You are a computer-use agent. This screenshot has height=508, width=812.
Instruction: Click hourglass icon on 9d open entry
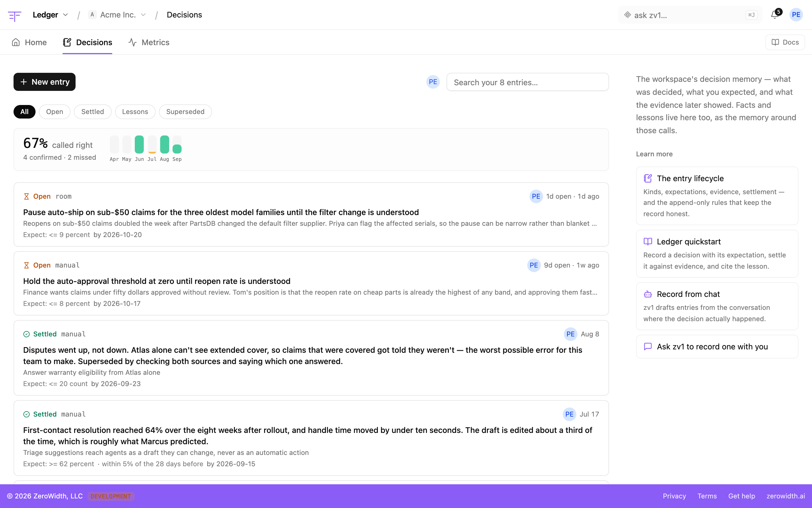pos(27,265)
